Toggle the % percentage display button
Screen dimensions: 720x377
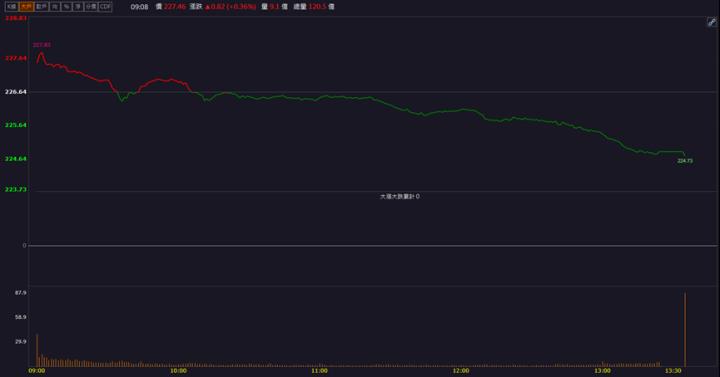click(x=67, y=6)
